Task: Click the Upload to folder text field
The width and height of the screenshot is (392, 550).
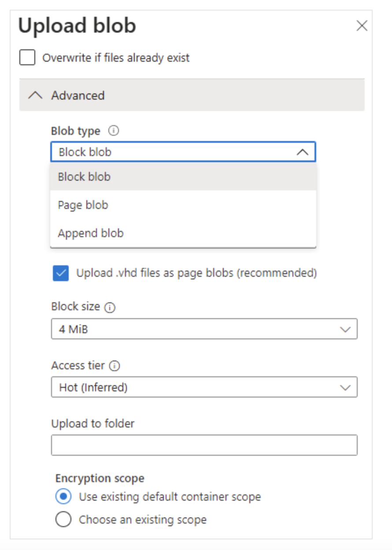Action: [204, 445]
